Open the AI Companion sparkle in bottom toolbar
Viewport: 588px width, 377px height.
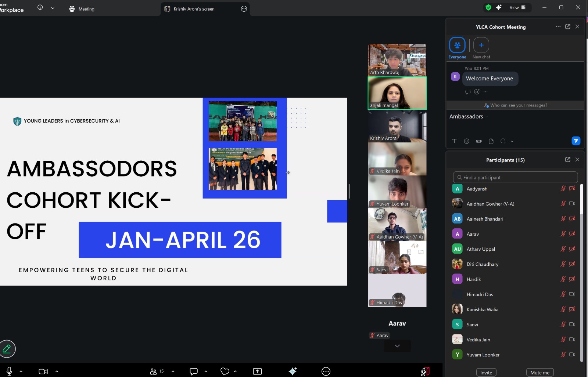[x=293, y=371]
